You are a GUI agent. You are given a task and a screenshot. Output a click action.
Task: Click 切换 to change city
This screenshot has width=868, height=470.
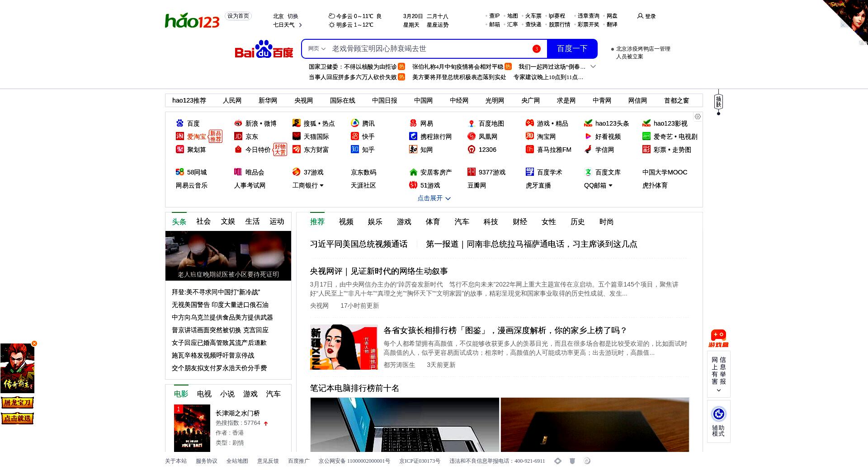point(293,16)
